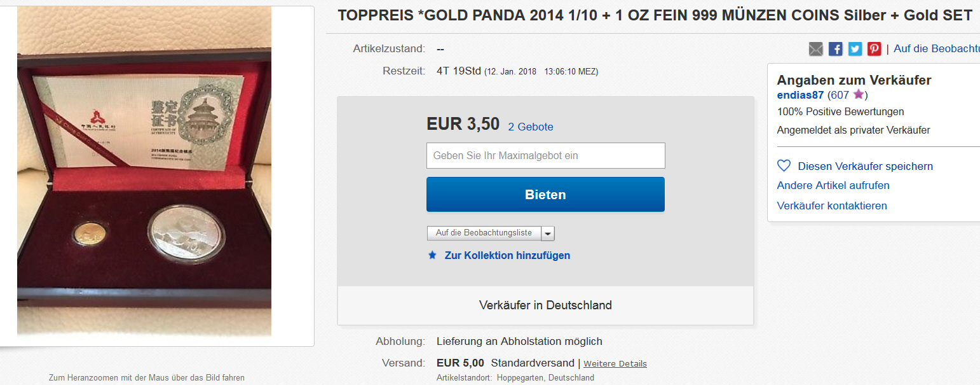
Task: Click the Panda coin set product image
Action: pyautogui.click(x=144, y=172)
